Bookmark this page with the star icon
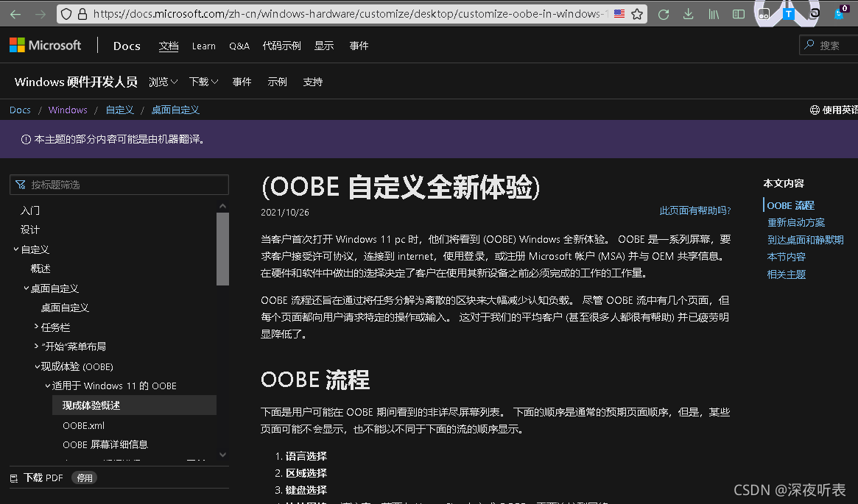Screen dimensions: 858x504 (x=637, y=14)
